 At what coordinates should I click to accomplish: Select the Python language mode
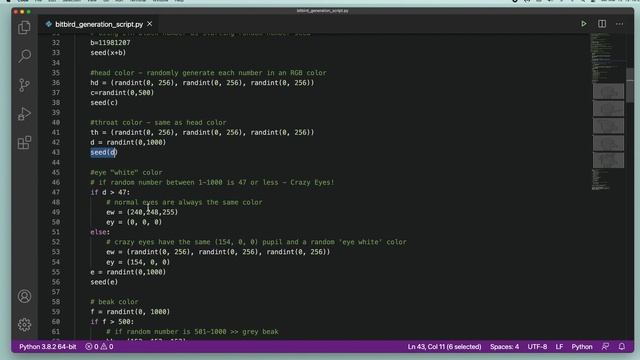point(582,347)
